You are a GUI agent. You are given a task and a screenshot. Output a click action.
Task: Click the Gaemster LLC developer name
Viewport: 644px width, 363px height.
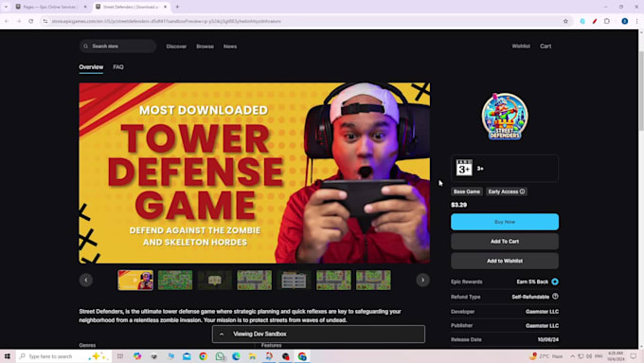(542, 312)
